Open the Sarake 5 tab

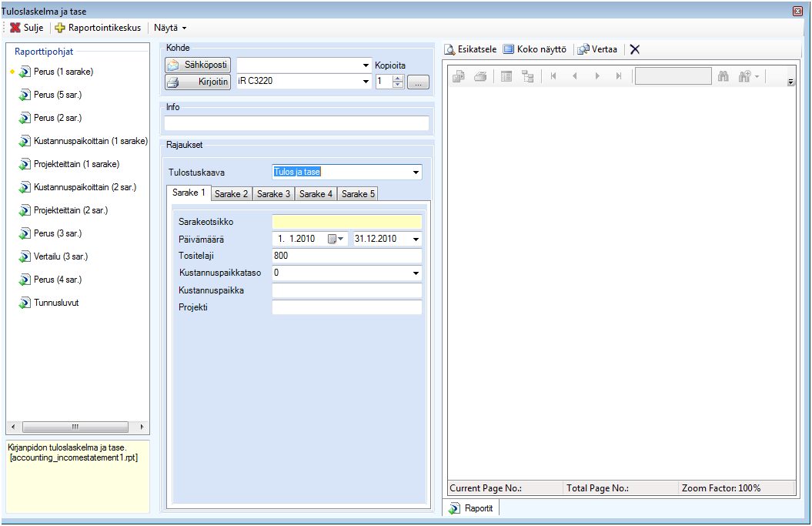359,194
